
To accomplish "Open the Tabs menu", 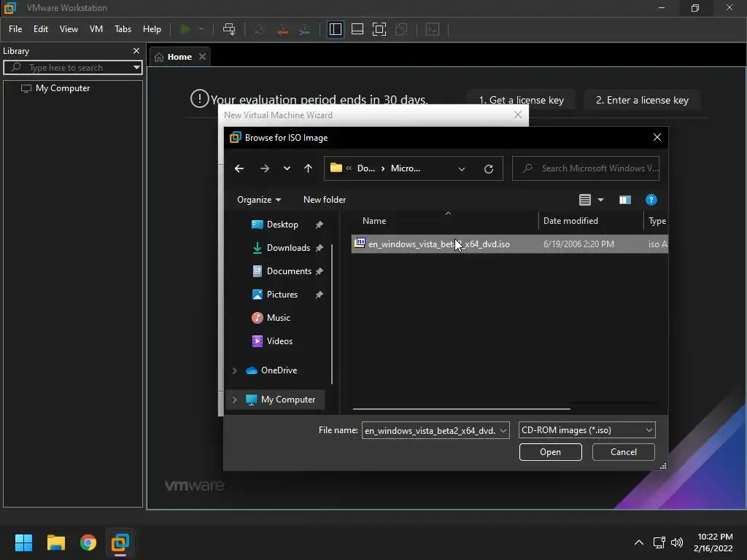I will click(123, 29).
